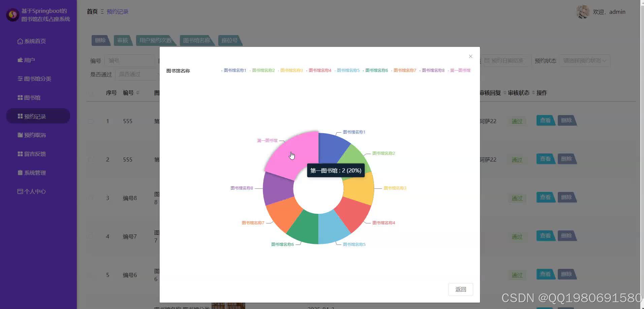Click the icon beside 用户
Screen dimensions: 644x309
[x=20, y=60]
